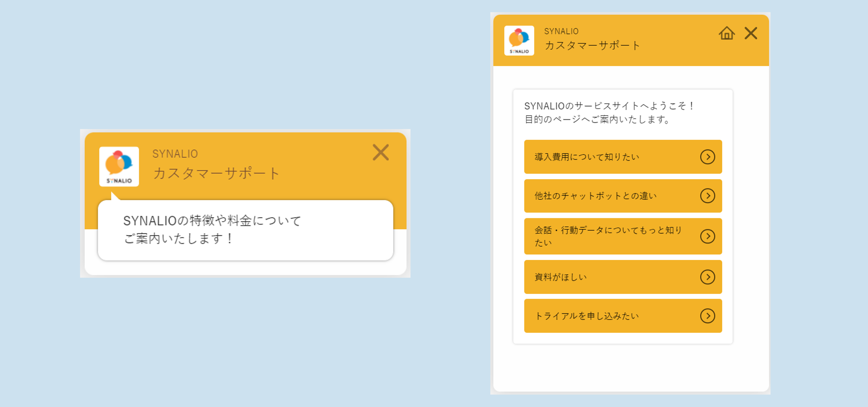Image resolution: width=868 pixels, height=407 pixels.
Task: Click SYNALIO name text in small popup header
Action: click(x=175, y=154)
